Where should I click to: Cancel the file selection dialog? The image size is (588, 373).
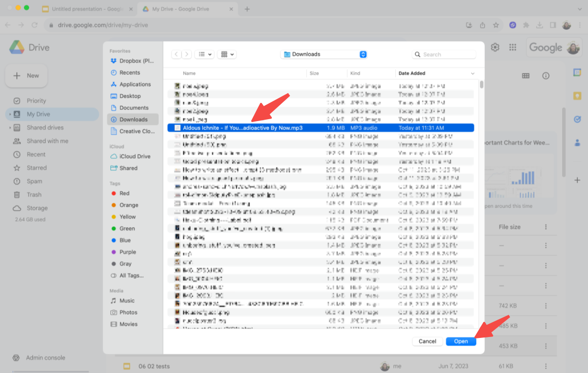(427, 341)
